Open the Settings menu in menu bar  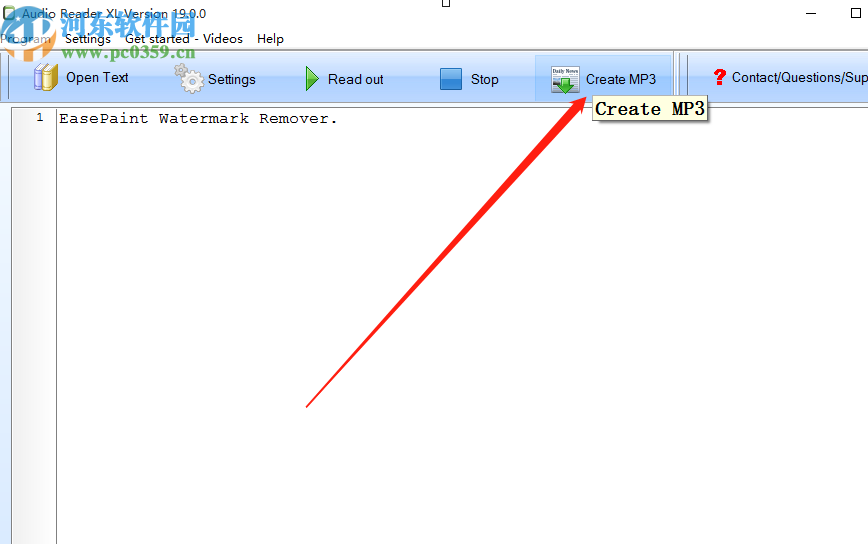(x=87, y=39)
